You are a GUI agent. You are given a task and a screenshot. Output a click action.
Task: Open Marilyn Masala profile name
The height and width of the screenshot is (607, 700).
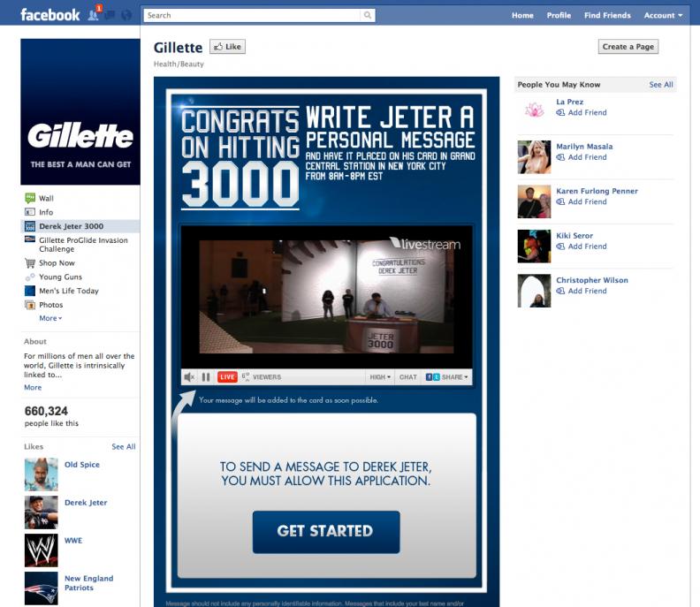584,147
